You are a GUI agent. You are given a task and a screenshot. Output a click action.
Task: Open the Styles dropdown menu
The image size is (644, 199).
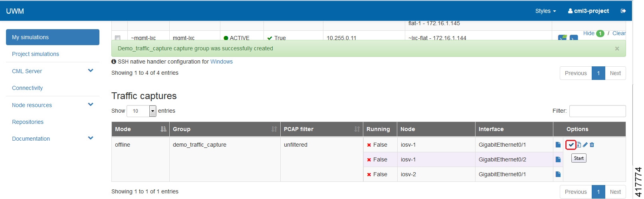point(545,11)
